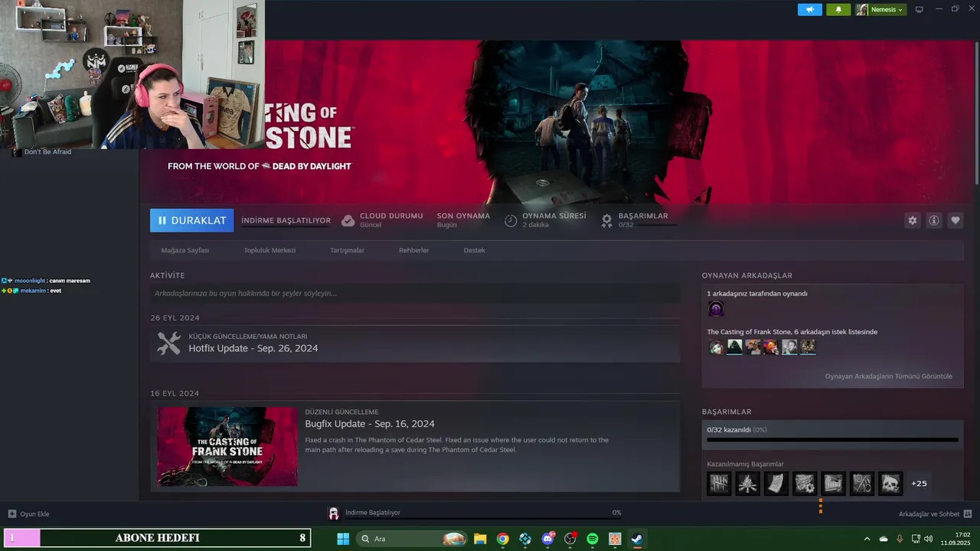Open the Başarımlar gear icon in header
Screen dimensions: 980x551
606,220
